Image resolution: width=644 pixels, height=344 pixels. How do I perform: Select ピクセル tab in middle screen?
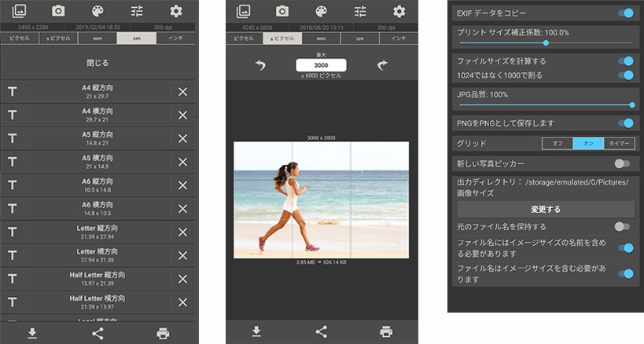[244, 38]
